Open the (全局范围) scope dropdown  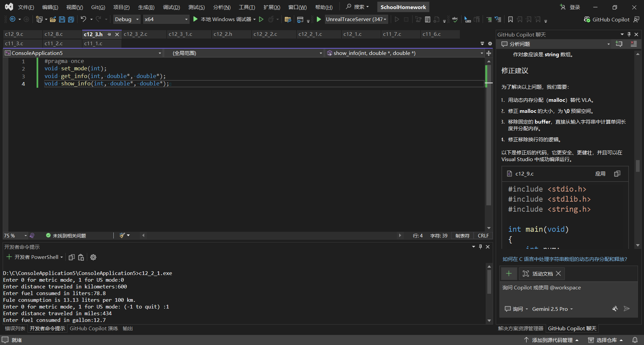248,53
